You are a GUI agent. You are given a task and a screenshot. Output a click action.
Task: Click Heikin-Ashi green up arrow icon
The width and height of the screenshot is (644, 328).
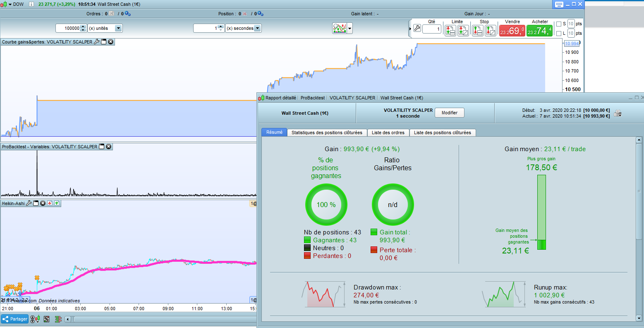click(x=57, y=203)
